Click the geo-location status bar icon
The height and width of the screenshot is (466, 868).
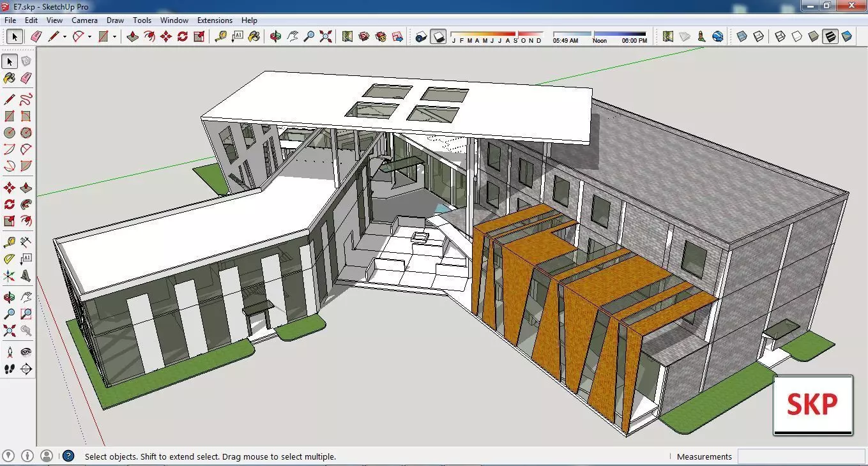[9, 456]
